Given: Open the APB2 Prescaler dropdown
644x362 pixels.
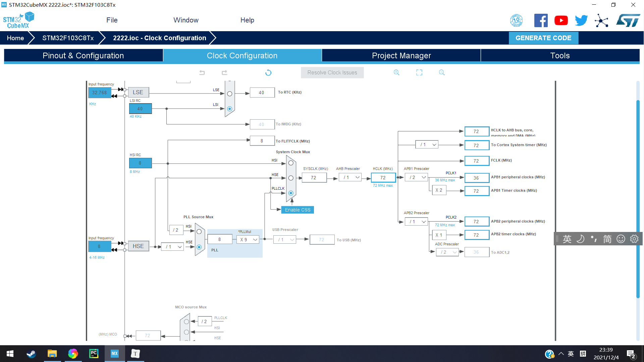Looking at the screenshot, I should pyautogui.click(x=416, y=222).
